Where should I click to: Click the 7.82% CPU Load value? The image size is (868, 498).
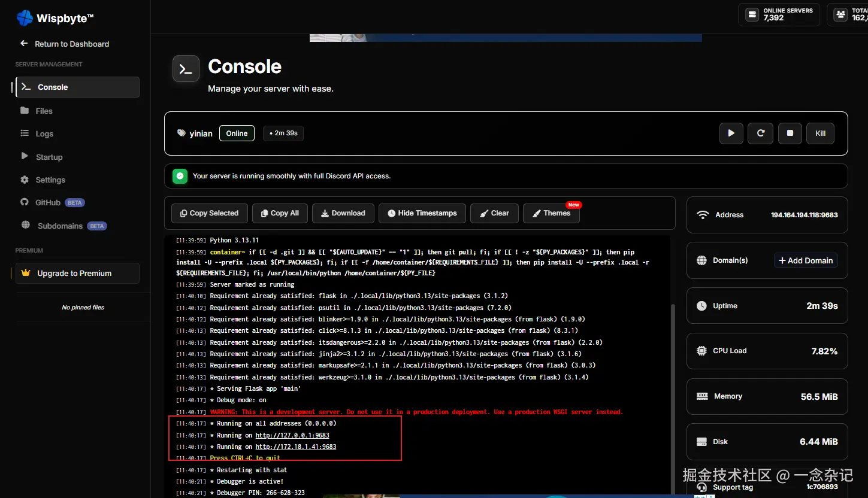pyautogui.click(x=824, y=351)
